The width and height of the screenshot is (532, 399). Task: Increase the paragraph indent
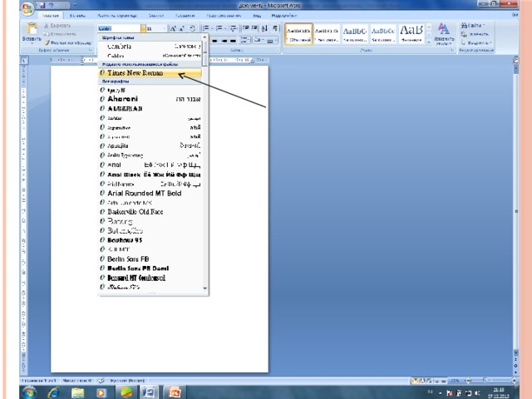click(254, 28)
